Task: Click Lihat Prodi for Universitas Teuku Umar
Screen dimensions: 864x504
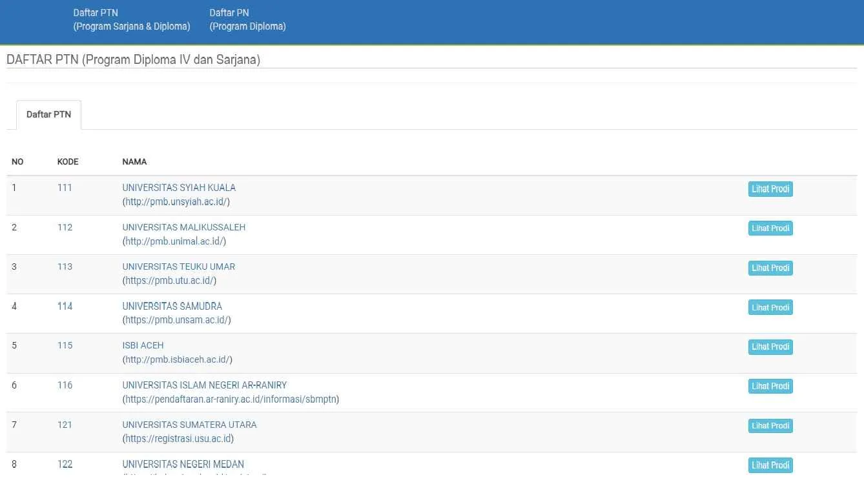Action: coord(770,268)
